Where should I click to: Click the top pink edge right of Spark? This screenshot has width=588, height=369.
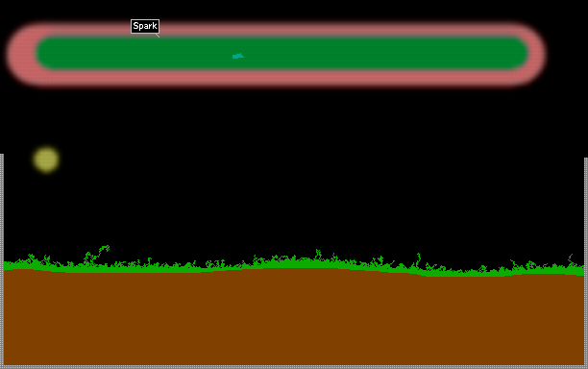337,30
